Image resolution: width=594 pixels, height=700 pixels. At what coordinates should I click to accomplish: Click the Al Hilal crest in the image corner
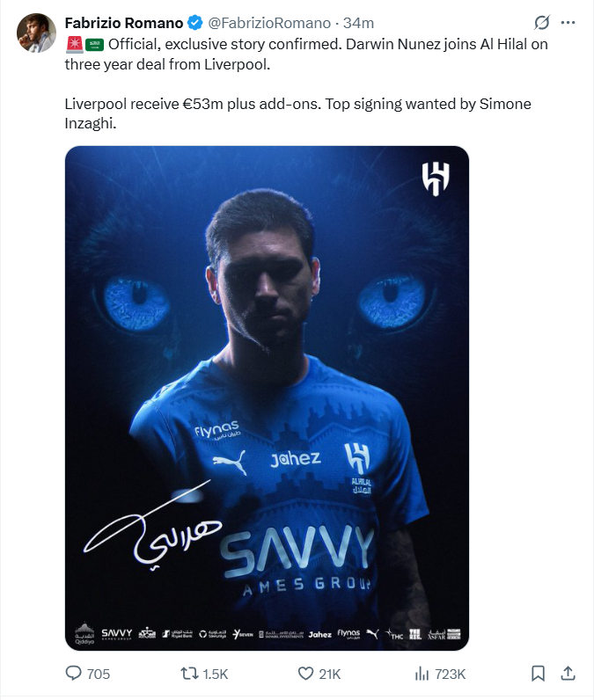pyautogui.click(x=436, y=179)
